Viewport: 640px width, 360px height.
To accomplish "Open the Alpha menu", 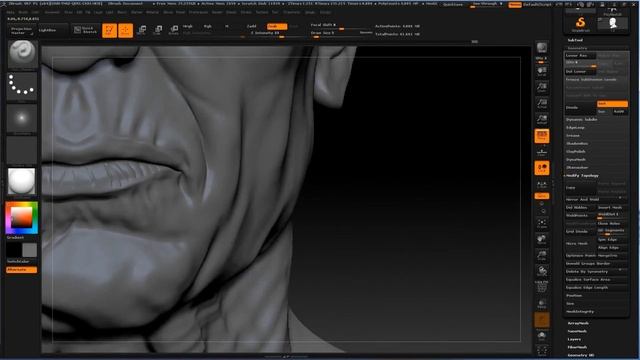I will (10, 12).
